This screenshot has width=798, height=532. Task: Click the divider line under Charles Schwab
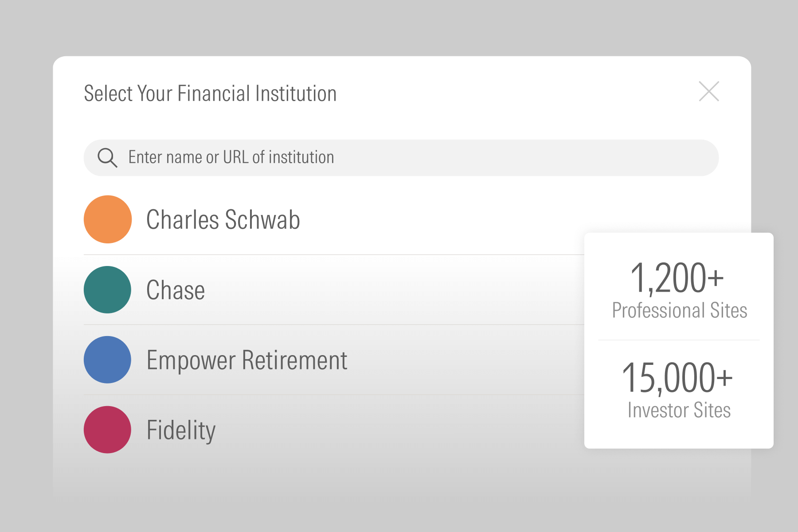(332, 254)
